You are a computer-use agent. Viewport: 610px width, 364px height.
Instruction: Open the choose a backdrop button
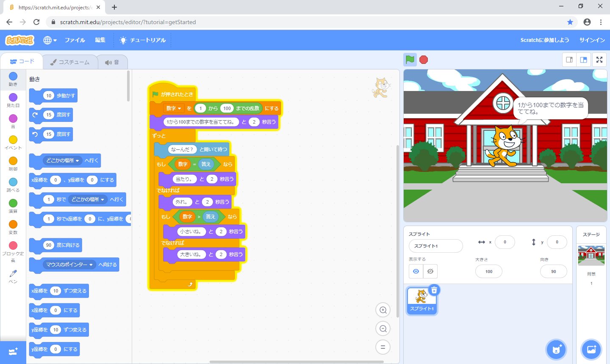pos(591,349)
